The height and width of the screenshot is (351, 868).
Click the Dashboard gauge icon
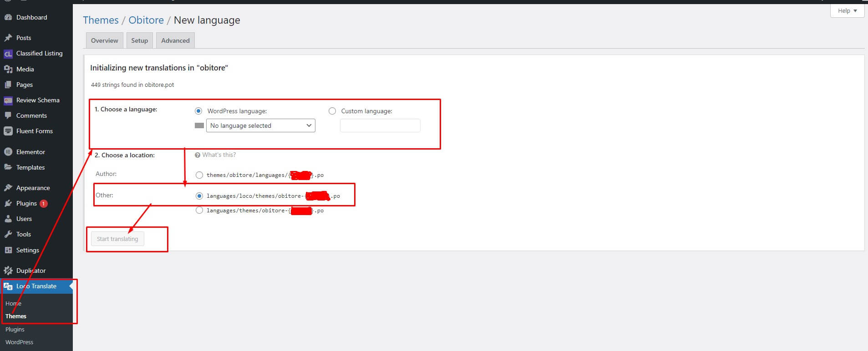(x=8, y=17)
